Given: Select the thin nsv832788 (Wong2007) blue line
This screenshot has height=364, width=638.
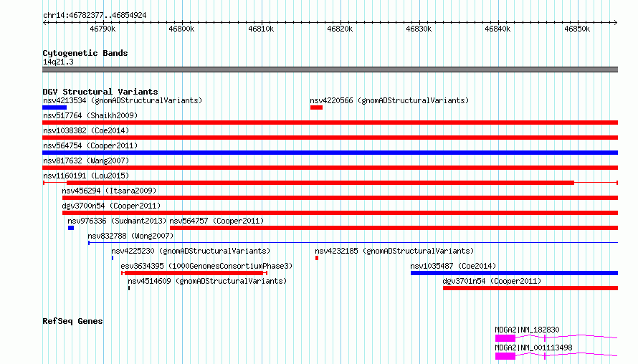Looking at the screenshot, I should [353, 243].
